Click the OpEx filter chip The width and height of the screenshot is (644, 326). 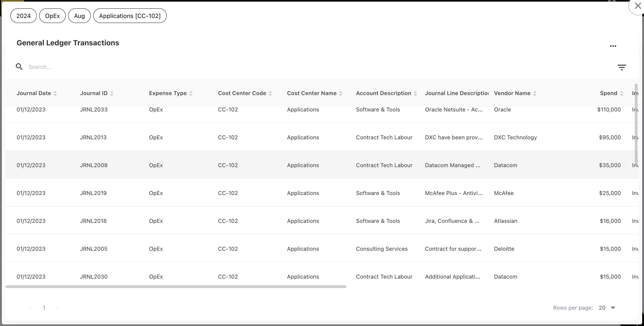coord(52,16)
